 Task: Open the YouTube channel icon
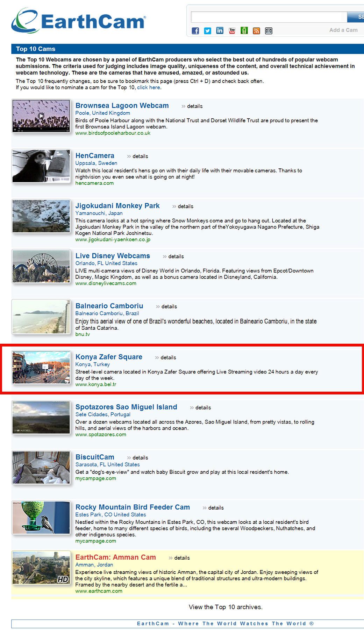pos(232,31)
